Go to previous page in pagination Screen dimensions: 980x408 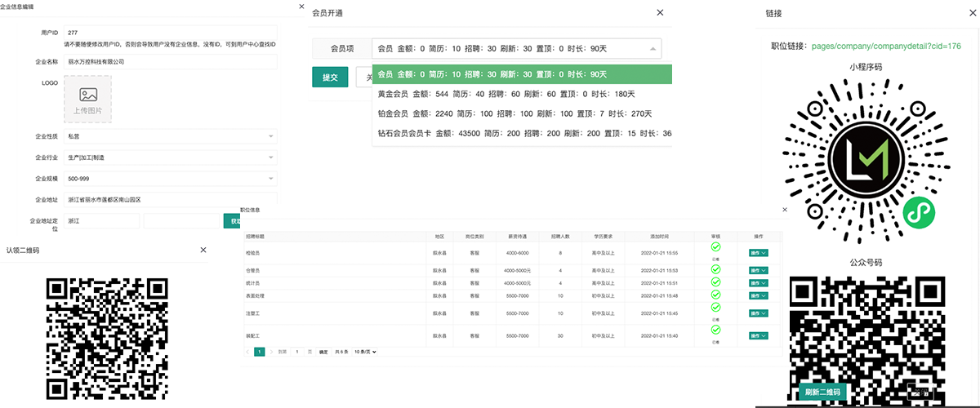tap(249, 352)
